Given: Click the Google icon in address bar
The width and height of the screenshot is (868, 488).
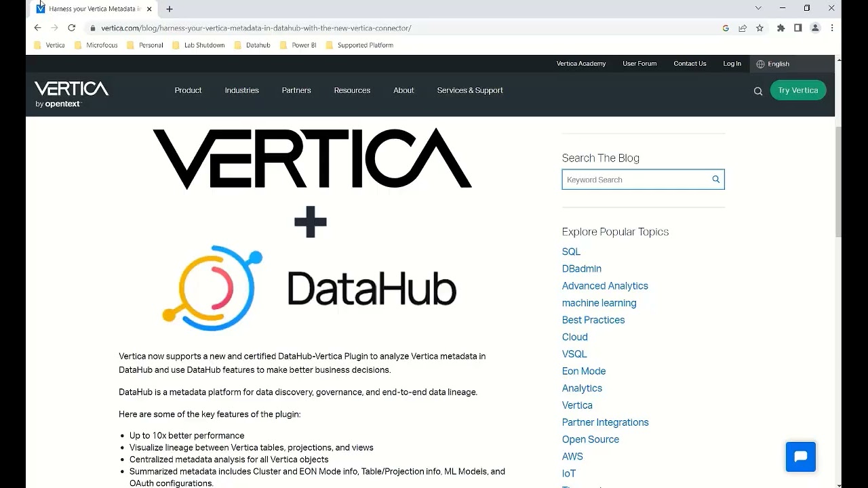Looking at the screenshot, I should [726, 28].
